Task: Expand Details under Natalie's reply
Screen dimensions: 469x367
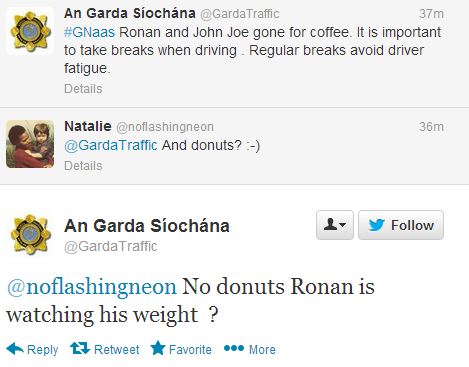Action: 83,166
